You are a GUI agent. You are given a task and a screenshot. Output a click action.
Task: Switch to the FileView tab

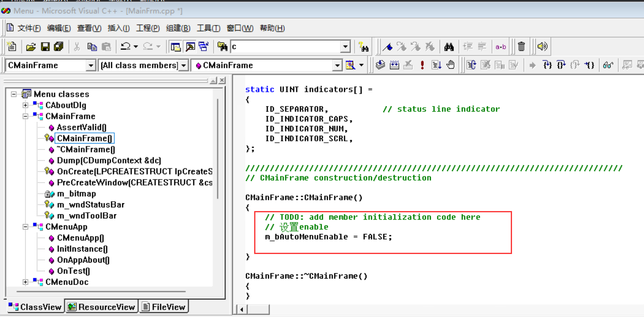163,307
